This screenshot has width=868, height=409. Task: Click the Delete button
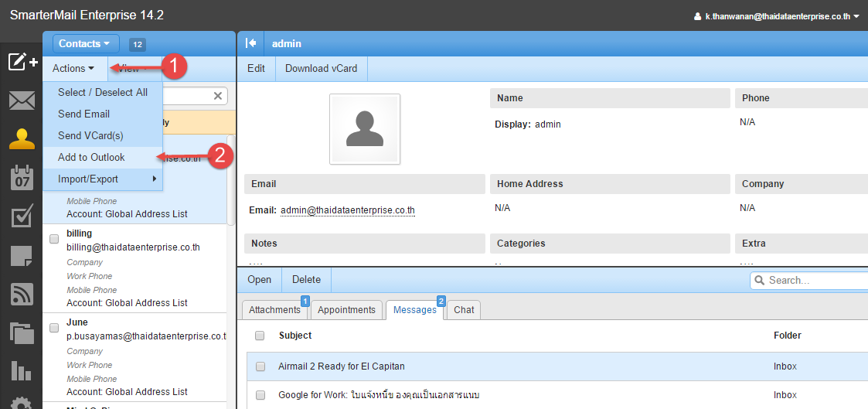pyautogui.click(x=307, y=279)
